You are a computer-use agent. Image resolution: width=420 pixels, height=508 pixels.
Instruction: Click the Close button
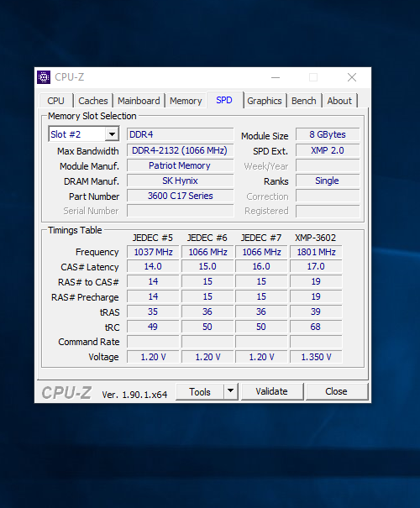pos(336,391)
